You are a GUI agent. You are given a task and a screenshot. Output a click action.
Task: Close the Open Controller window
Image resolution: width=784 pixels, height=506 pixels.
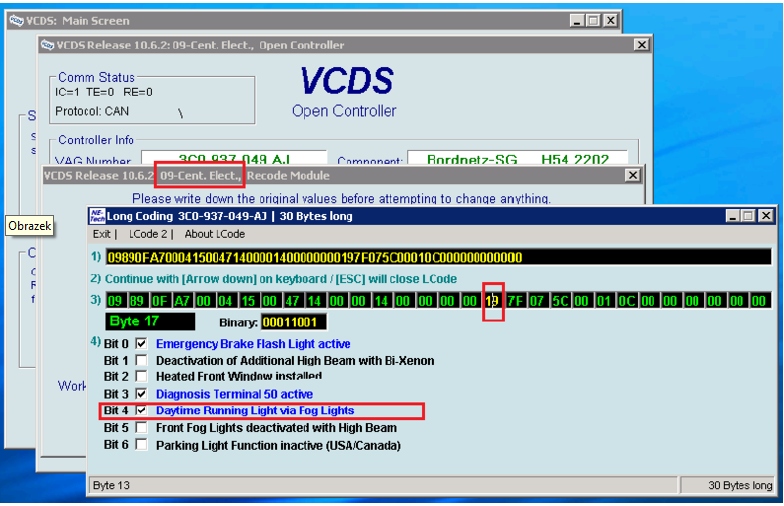pos(642,45)
